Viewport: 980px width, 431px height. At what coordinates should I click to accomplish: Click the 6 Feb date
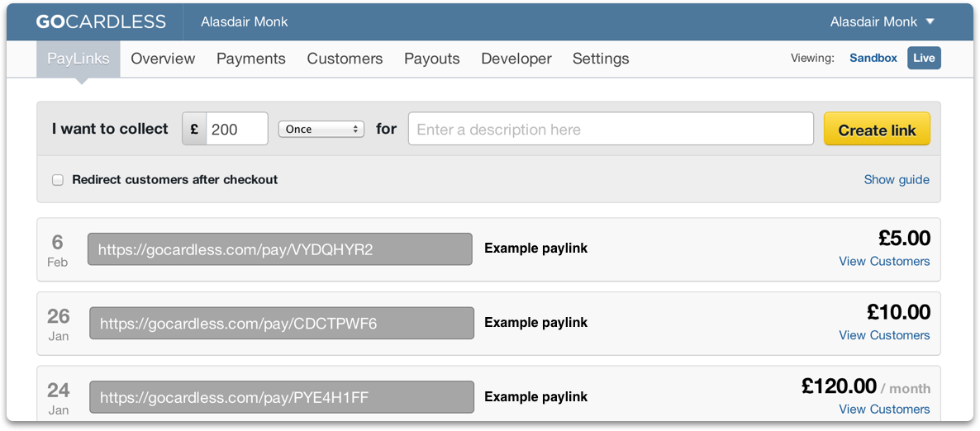(x=58, y=250)
